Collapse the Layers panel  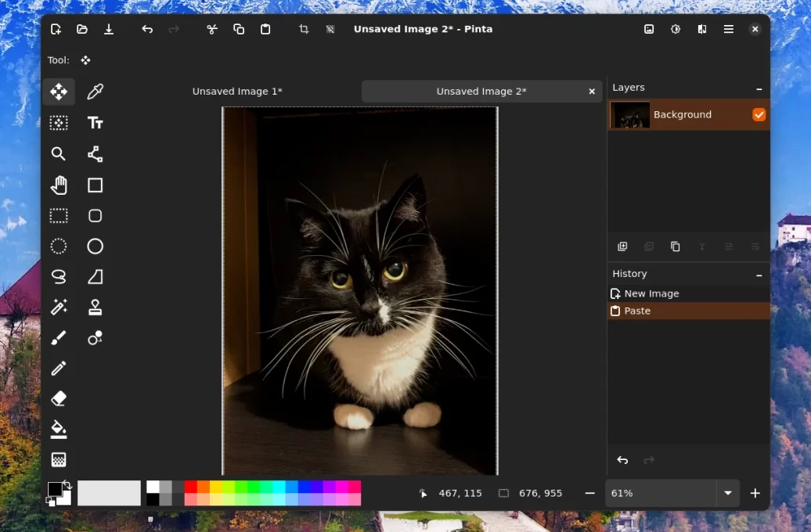tap(759, 88)
